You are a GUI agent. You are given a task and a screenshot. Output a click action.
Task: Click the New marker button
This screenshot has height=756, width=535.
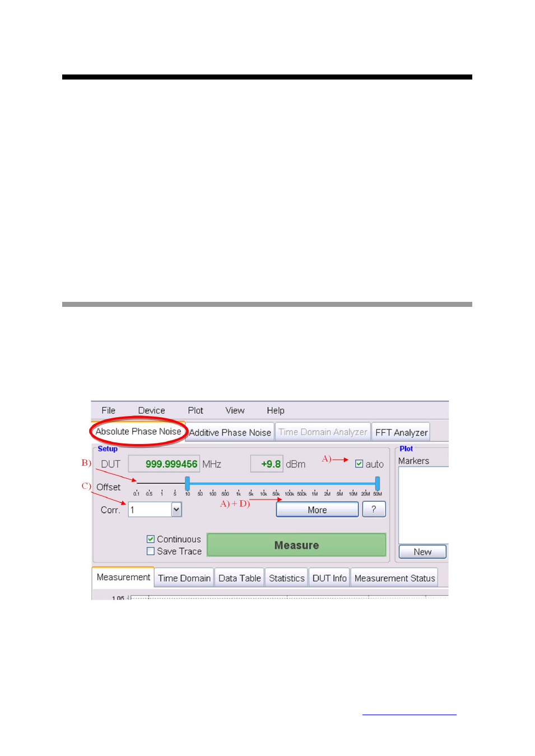(x=422, y=552)
